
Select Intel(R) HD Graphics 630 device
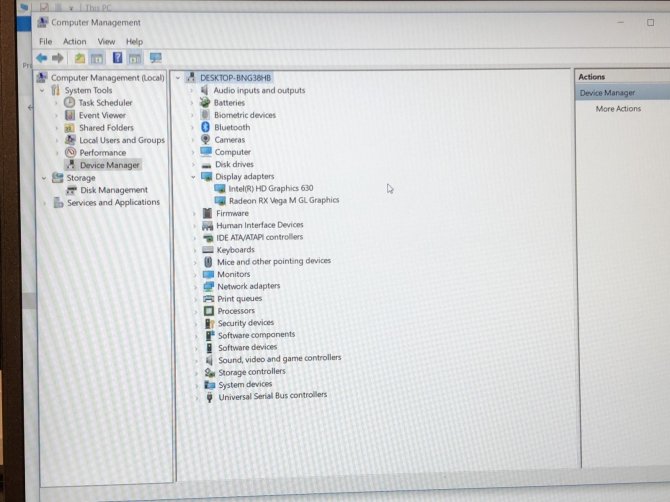coord(270,188)
